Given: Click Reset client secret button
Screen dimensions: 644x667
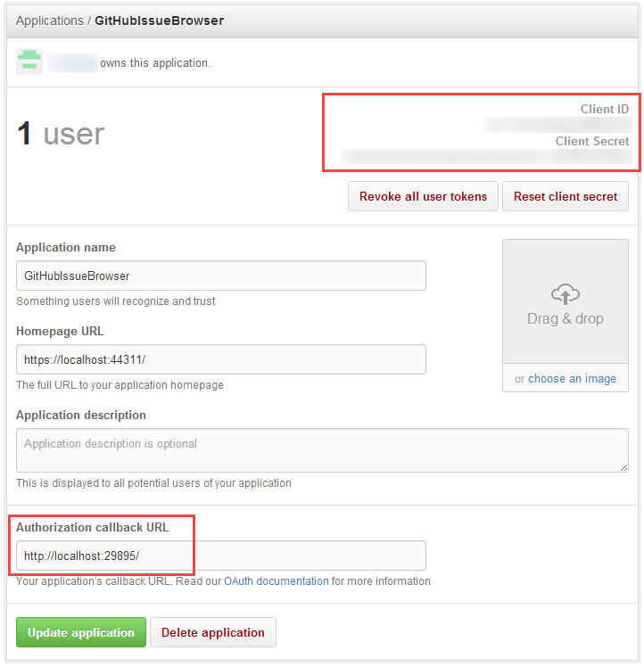Looking at the screenshot, I should point(565,196).
